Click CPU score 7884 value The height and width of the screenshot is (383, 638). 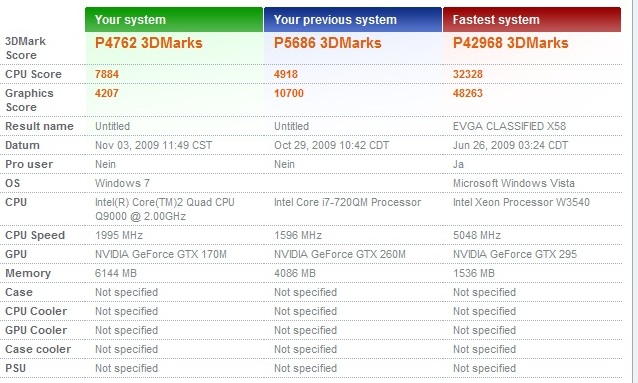(107, 74)
